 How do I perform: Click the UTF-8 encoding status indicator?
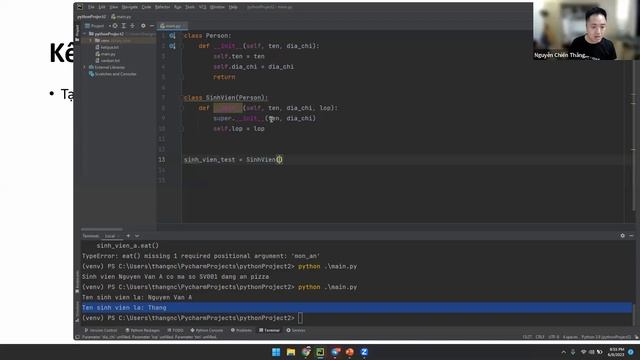click(x=554, y=337)
